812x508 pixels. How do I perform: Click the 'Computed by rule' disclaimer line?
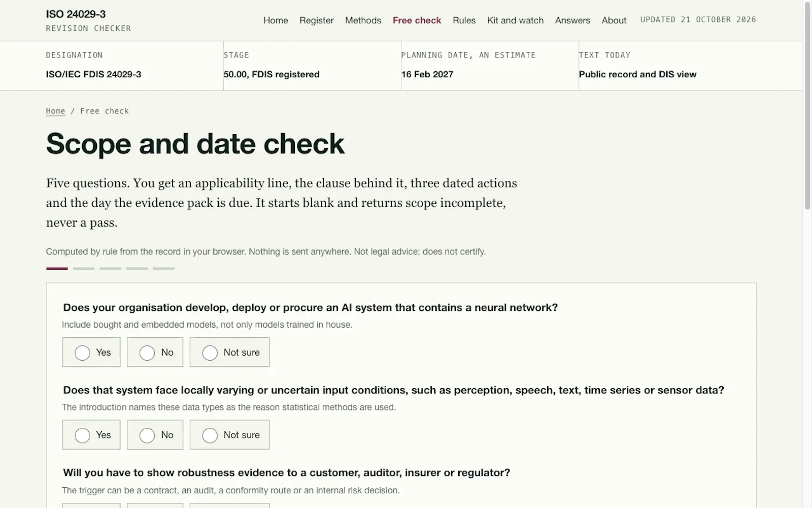266,251
